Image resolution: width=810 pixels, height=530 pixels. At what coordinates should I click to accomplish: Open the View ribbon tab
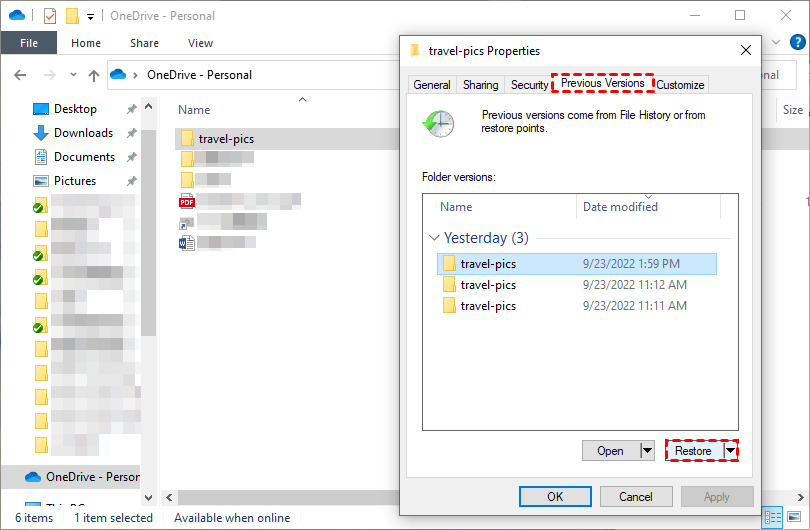click(x=200, y=43)
